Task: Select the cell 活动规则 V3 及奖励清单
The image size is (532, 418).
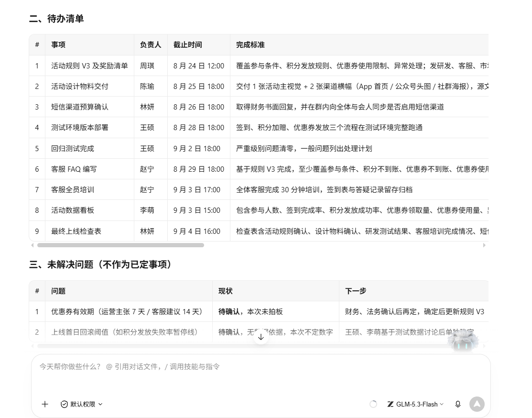Action: coord(89,66)
